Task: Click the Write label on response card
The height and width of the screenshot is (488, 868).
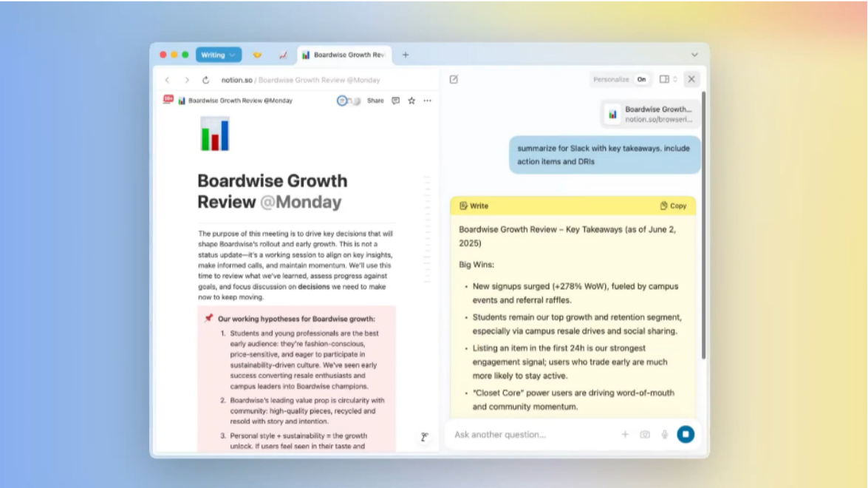Action: point(474,206)
